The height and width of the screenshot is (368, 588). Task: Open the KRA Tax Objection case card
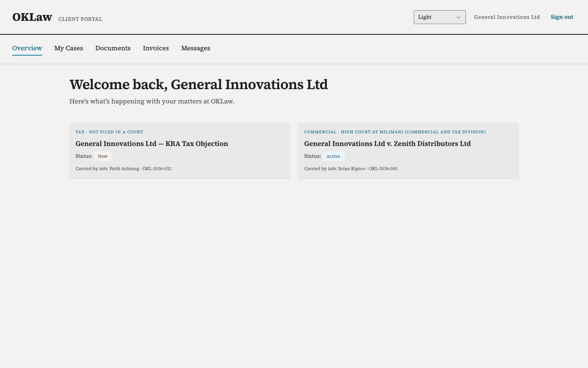tap(180, 150)
